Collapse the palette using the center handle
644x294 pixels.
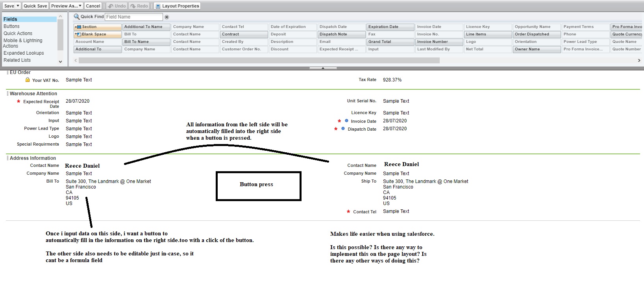(x=323, y=68)
